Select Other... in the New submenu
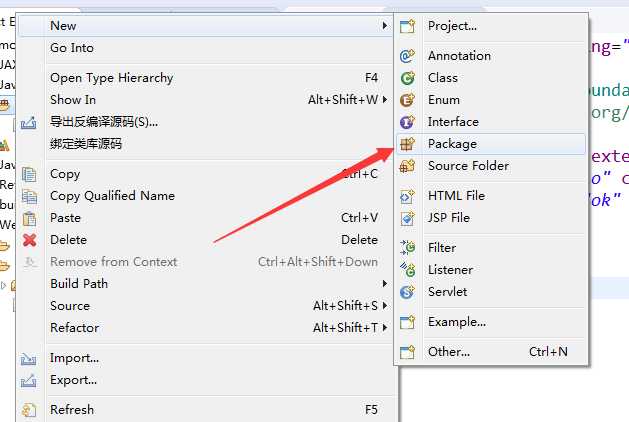629x422 pixels. pos(448,352)
